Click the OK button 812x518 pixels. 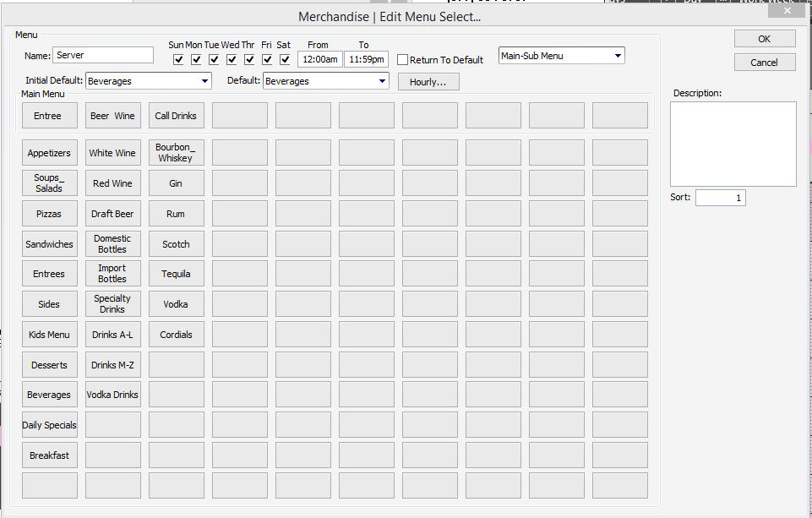coord(765,39)
